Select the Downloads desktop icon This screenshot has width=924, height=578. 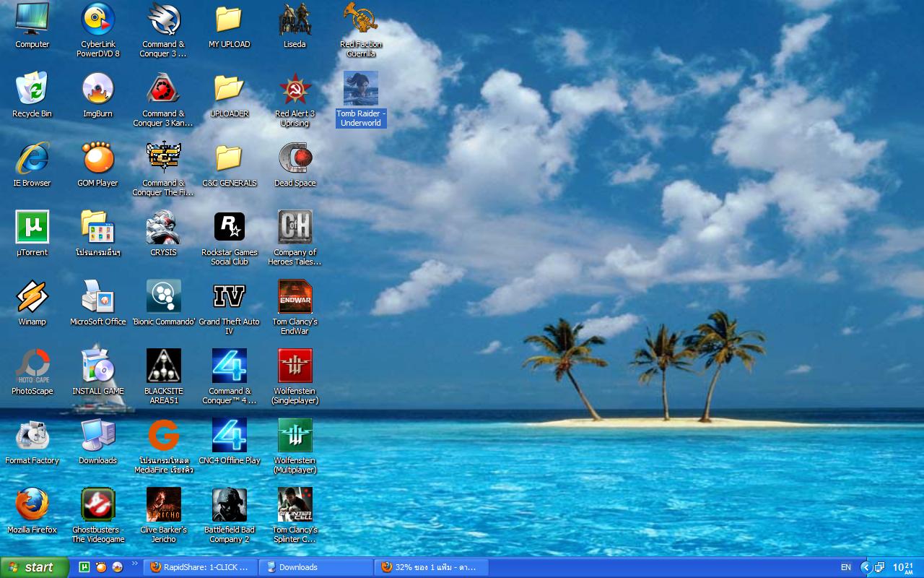pyautogui.click(x=98, y=436)
